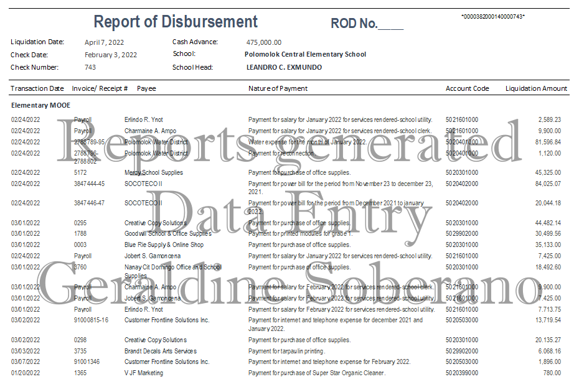Select the Invoice/ Receipt # column header
Image resolution: width=579 pixels, height=392 pixels.
100,88
